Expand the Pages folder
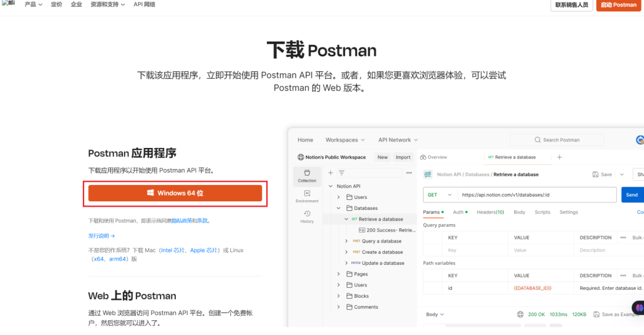Viewport: 644px width, 335px height. click(x=339, y=274)
